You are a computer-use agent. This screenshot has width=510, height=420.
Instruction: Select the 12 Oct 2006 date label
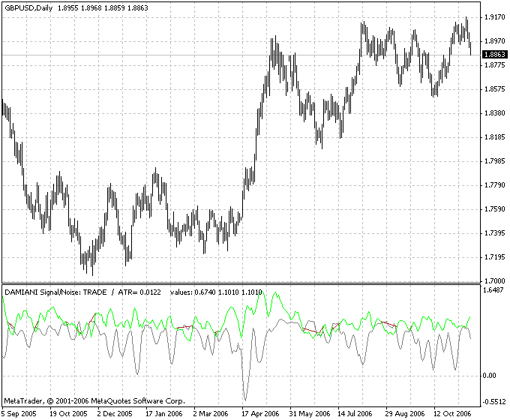click(x=452, y=413)
